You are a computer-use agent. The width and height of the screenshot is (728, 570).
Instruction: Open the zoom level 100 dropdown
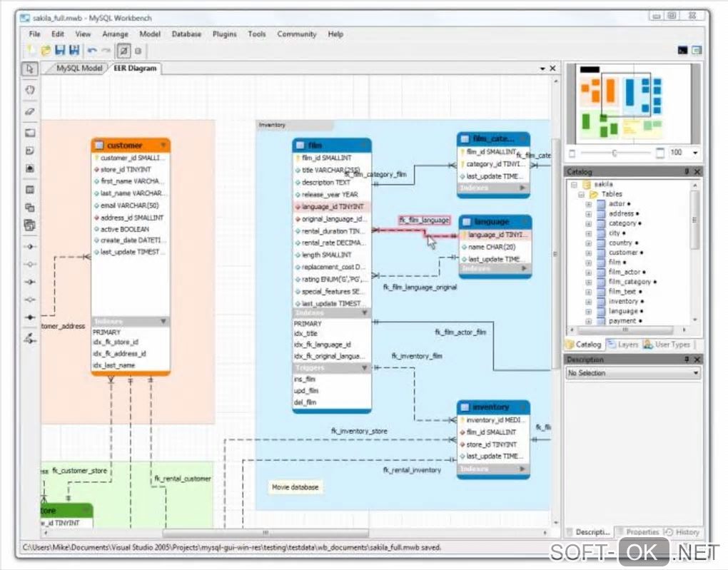click(x=695, y=153)
